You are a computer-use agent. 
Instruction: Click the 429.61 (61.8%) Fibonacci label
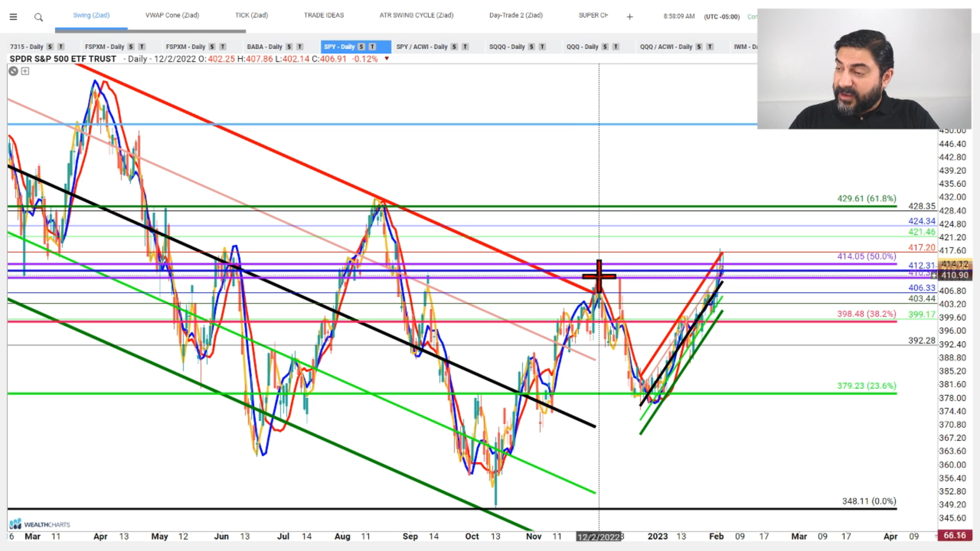click(x=867, y=198)
